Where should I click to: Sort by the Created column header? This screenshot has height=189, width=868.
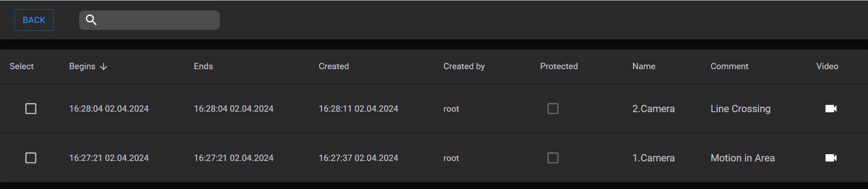(x=334, y=66)
